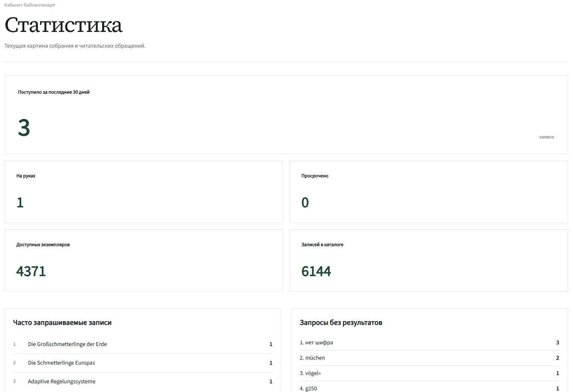Select the 'müchen' query row
Viewport: 573px width, 392px height.
[x=429, y=358]
